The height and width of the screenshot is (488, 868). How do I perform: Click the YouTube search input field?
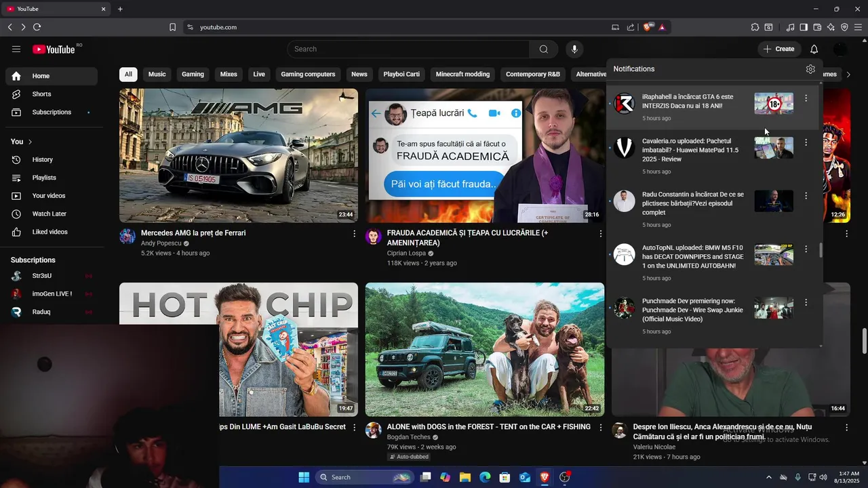(408, 49)
